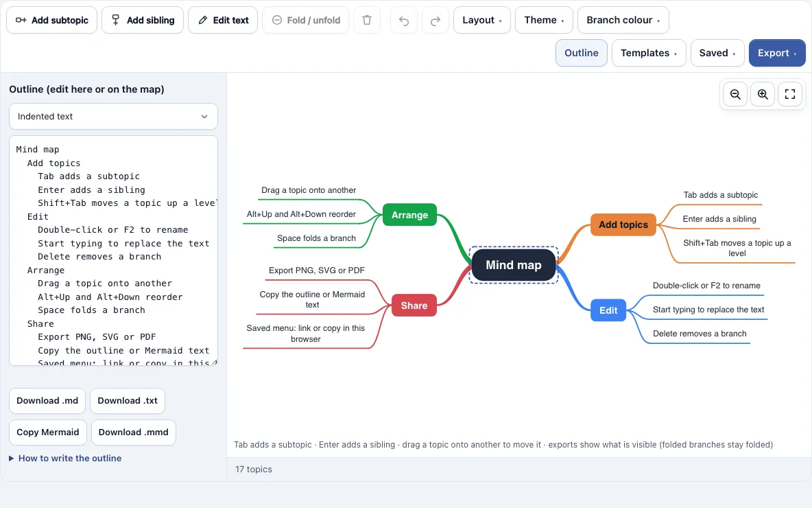Open the Saved menu

717,53
